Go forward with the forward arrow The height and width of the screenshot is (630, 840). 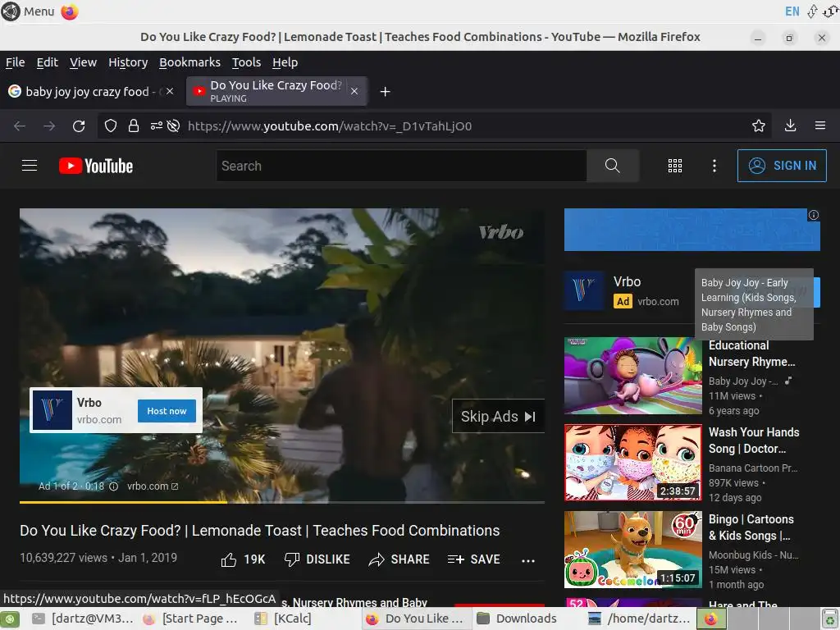coord(49,126)
